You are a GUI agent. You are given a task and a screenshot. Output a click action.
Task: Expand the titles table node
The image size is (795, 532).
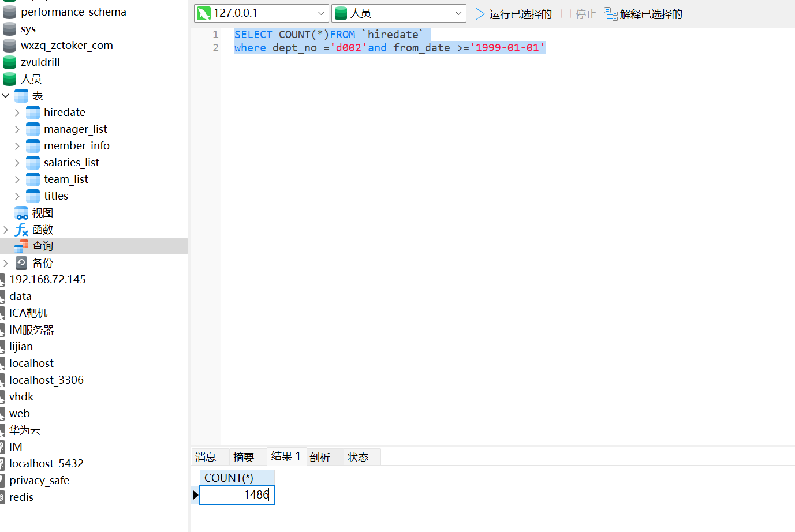pos(17,196)
